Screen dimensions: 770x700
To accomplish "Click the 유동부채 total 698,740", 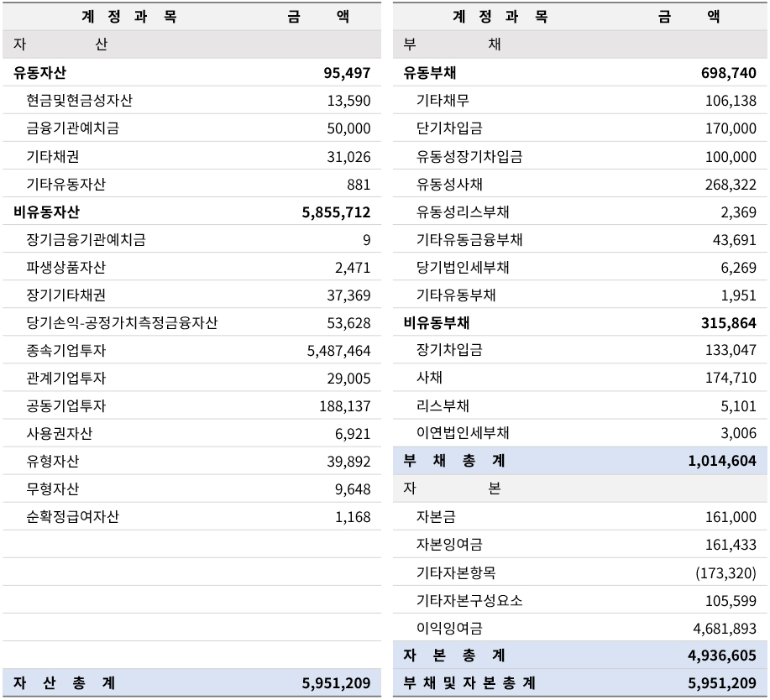I will pyautogui.click(x=728, y=73).
